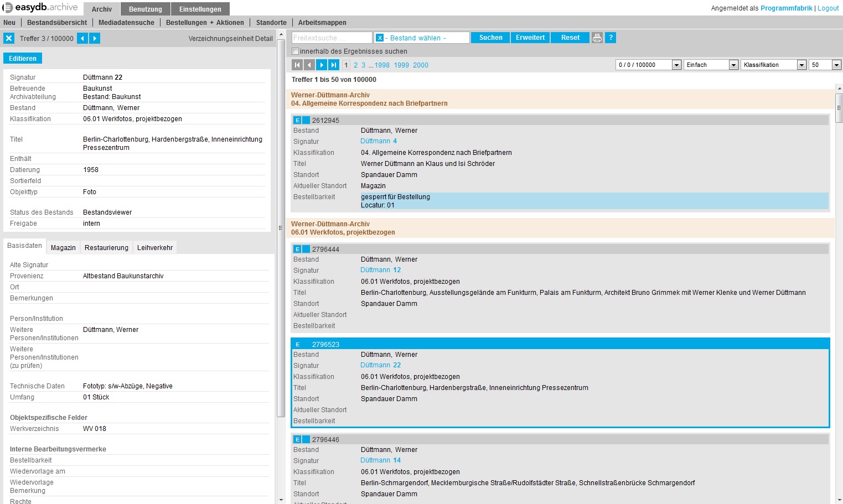Select the Restaurierung tab
The image size is (843, 504).
click(x=106, y=247)
